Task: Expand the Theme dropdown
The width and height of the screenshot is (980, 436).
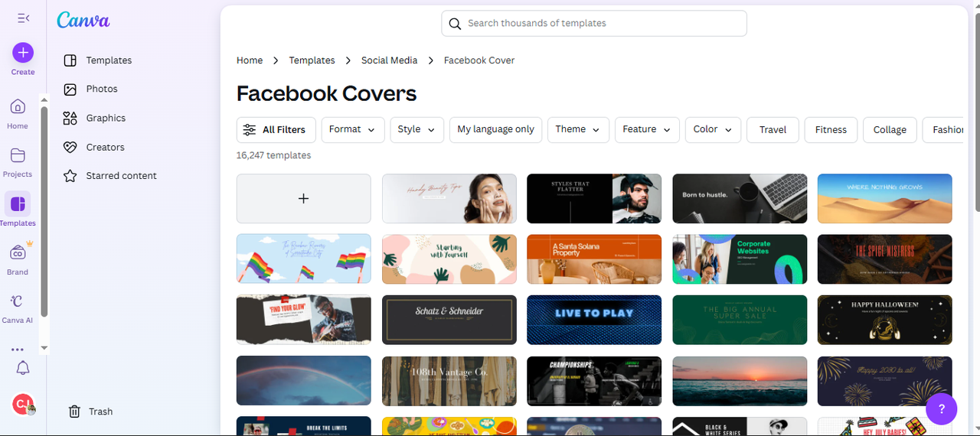Action: coord(579,130)
